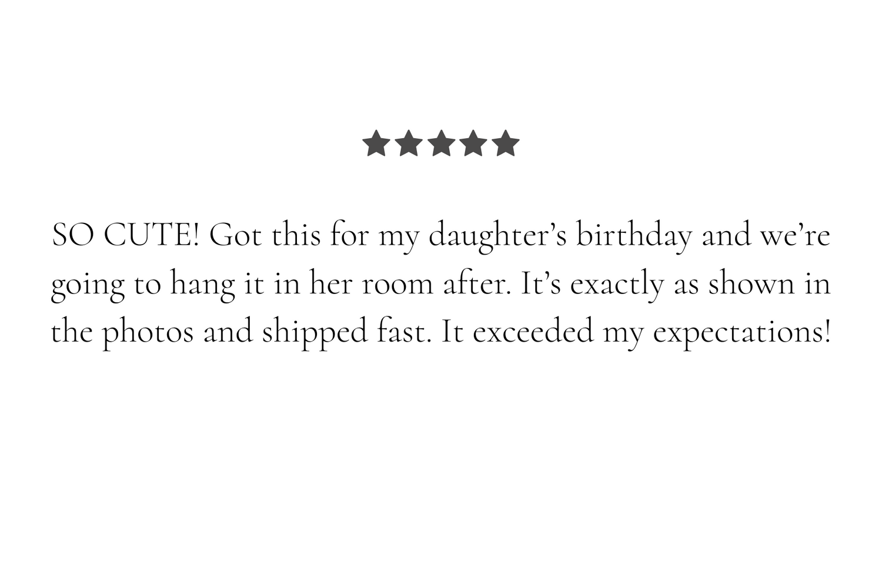Image resolution: width=882 pixels, height=588 pixels.
Task: Click the word "exceeded" in the review
Action: click(533, 333)
